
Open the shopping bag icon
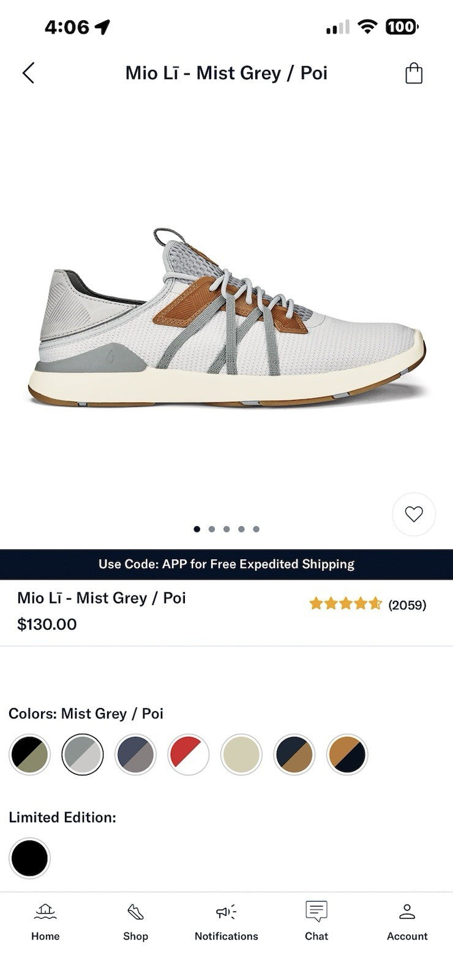[x=414, y=73]
